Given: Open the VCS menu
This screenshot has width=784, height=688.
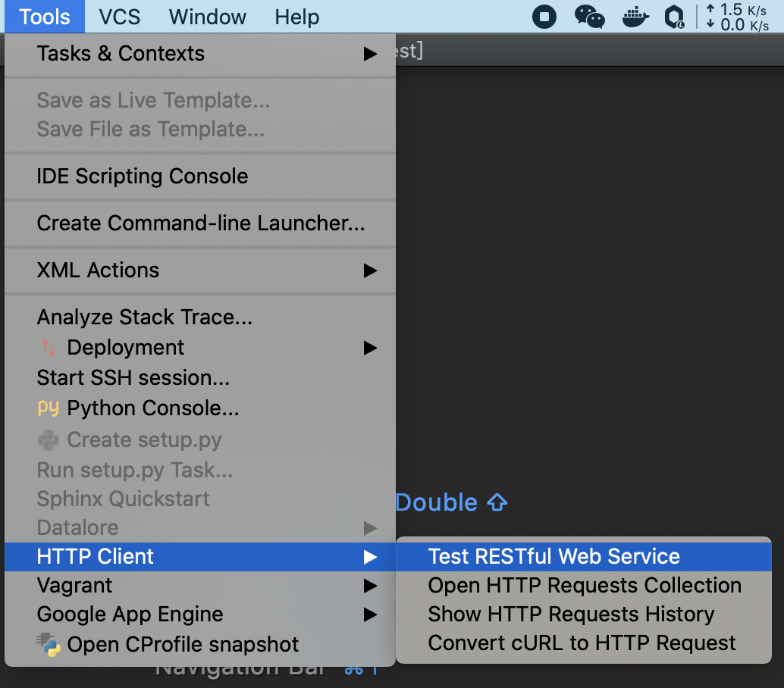Looking at the screenshot, I should tap(120, 17).
